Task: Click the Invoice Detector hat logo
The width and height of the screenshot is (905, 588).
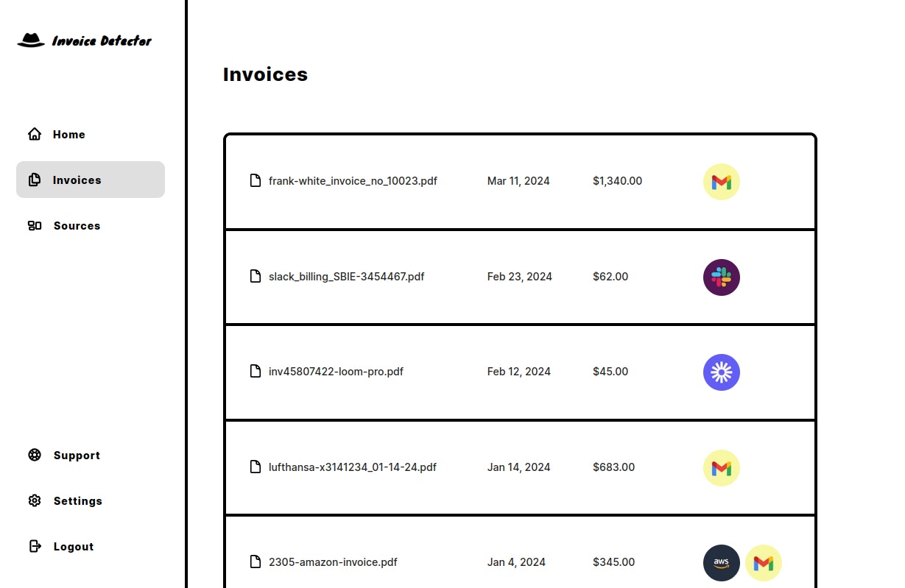Action: [31, 40]
